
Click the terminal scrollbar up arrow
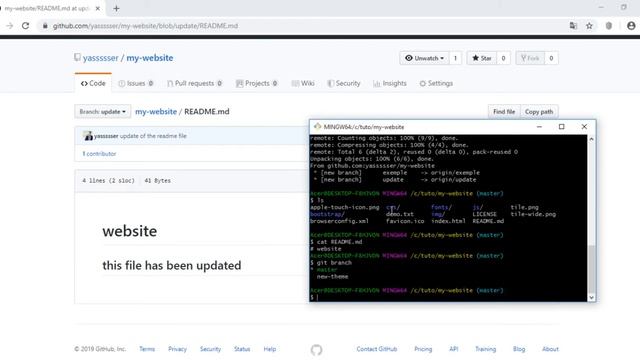[x=591, y=139]
